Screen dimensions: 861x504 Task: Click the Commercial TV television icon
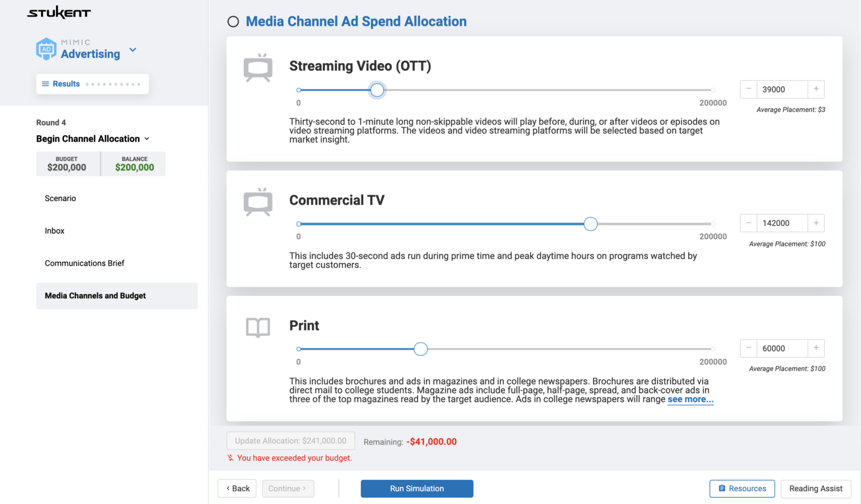pyautogui.click(x=258, y=202)
